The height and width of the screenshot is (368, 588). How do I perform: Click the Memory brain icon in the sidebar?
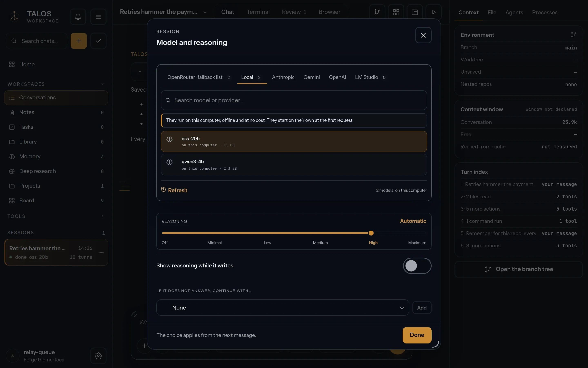tap(12, 156)
